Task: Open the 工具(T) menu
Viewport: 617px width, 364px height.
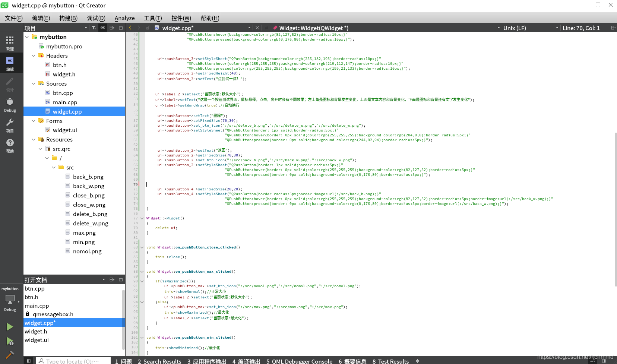Action: coord(153,18)
